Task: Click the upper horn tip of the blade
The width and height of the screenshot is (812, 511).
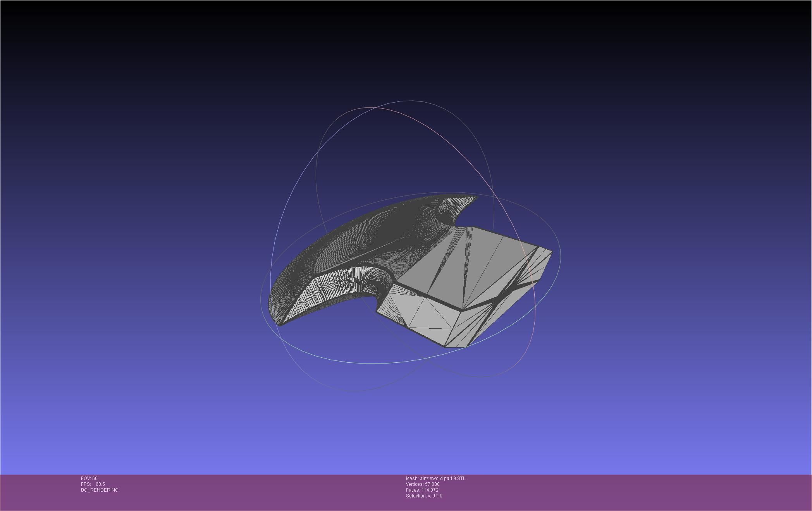Action: pos(476,198)
